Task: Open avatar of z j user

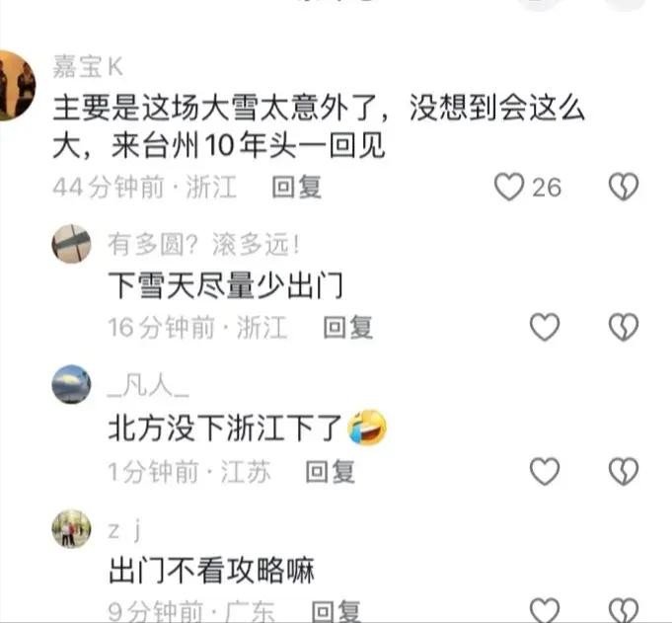Action: pos(71,528)
